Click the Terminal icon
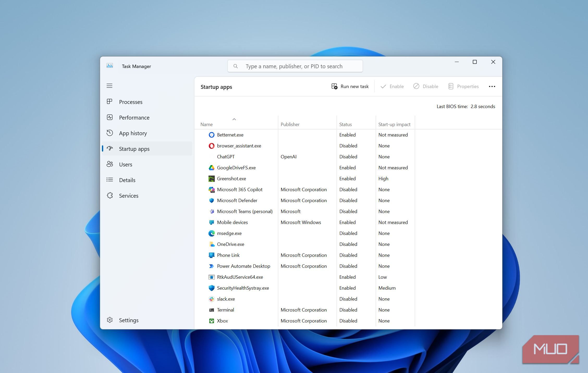 coord(212,310)
